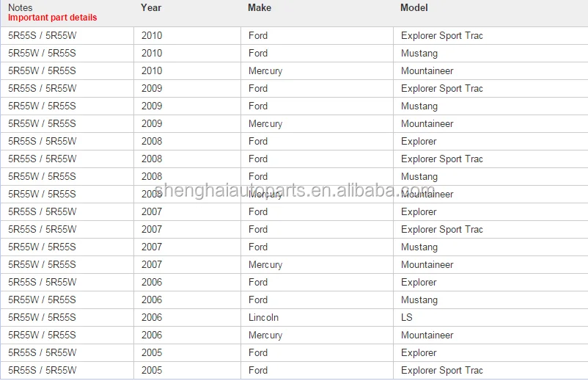Click year 2006 in the Lincoln LS row

(x=152, y=317)
